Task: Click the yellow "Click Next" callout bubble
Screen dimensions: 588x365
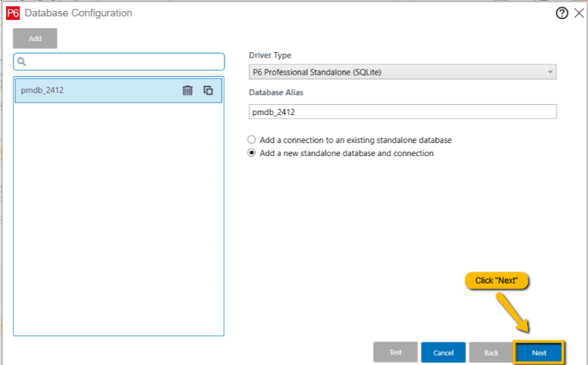Action: [x=497, y=280]
